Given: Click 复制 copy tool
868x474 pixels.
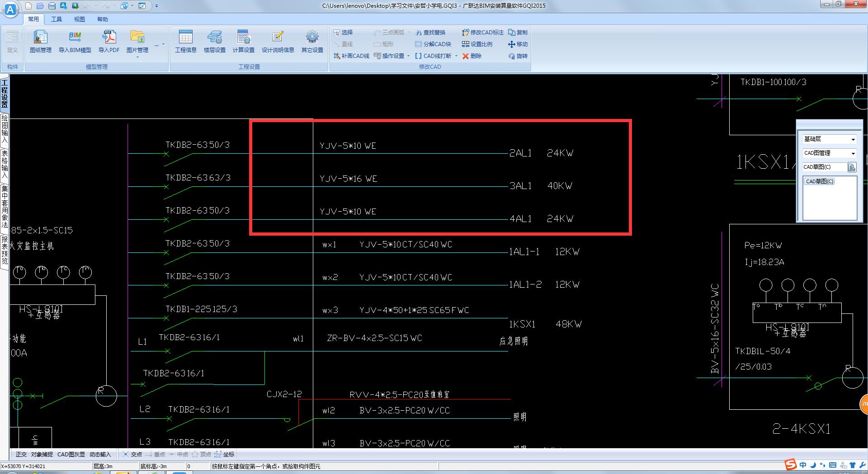Looking at the screenshot, I should [x=518, y=33].
